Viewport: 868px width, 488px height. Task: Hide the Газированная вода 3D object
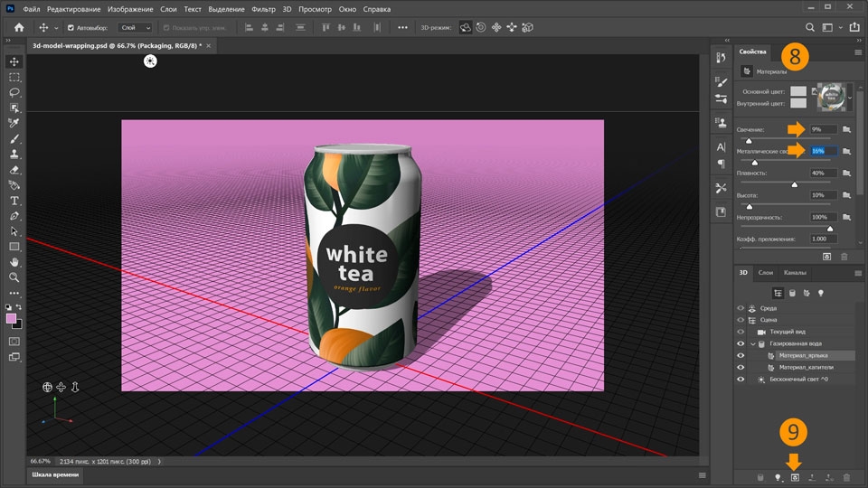click(x=741, y=344)
